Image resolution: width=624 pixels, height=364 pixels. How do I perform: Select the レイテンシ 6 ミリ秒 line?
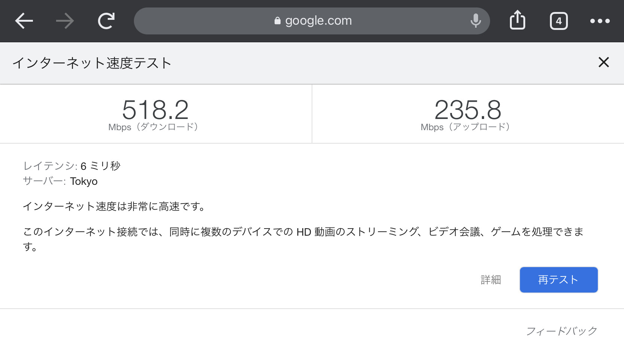click(72, 166)
